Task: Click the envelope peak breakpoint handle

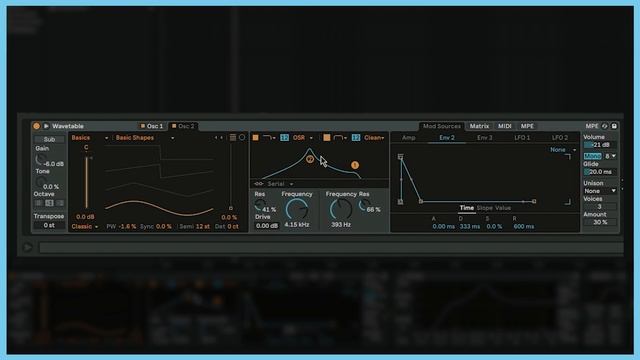Action: 401,157
